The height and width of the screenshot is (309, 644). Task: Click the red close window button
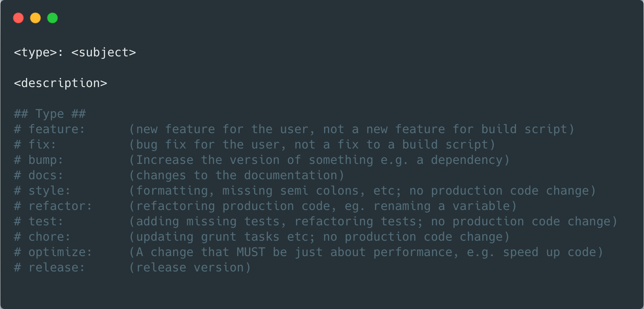[18, 18]
